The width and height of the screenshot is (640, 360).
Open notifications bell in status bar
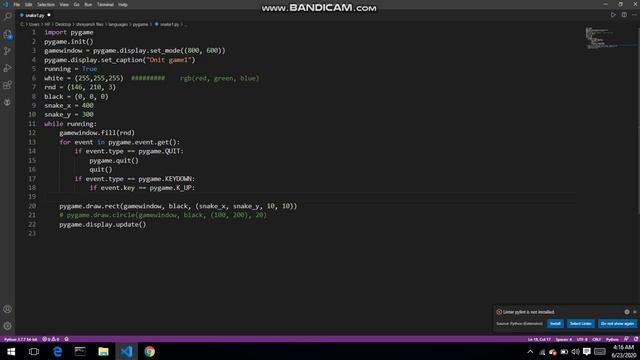pyautogui.click(x=636, y=339)
